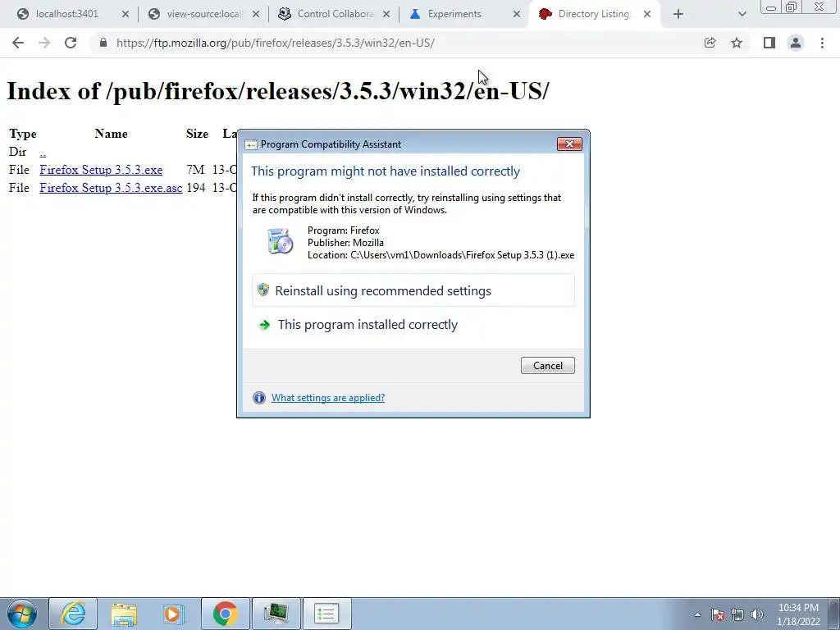The width and height of the screenshot is (840, 630).
Task: Close the Experiments tab
Action: click(x=517, y=15)
